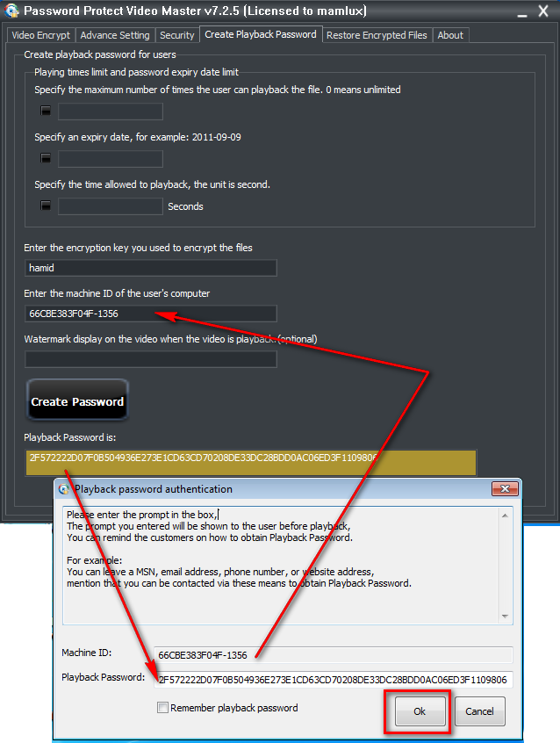560x743 pixels.
Task: Click the authentication dialog title bar icon
Action: click(x=64, y=489)
